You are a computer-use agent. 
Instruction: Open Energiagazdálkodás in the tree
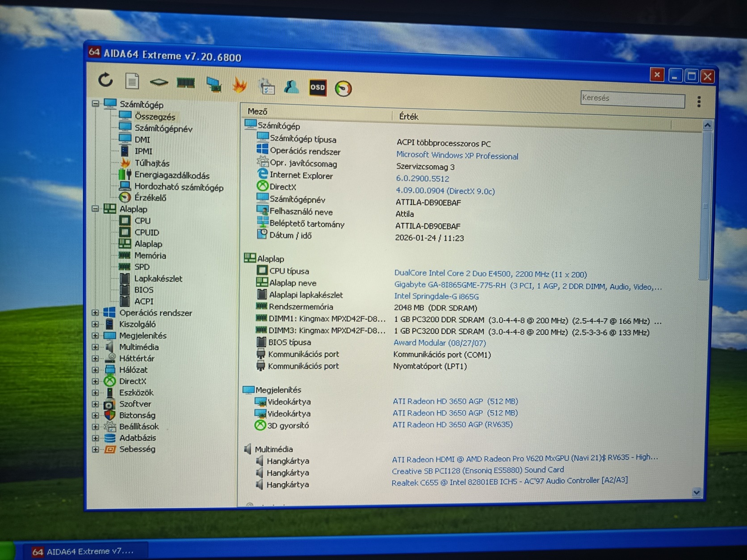(172, 175)
